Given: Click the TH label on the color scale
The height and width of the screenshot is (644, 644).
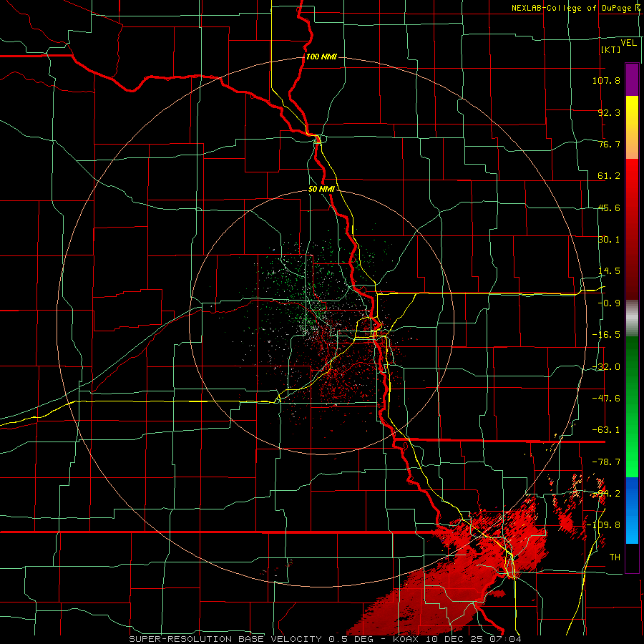Looking at the screenshot, I should 615,557.
